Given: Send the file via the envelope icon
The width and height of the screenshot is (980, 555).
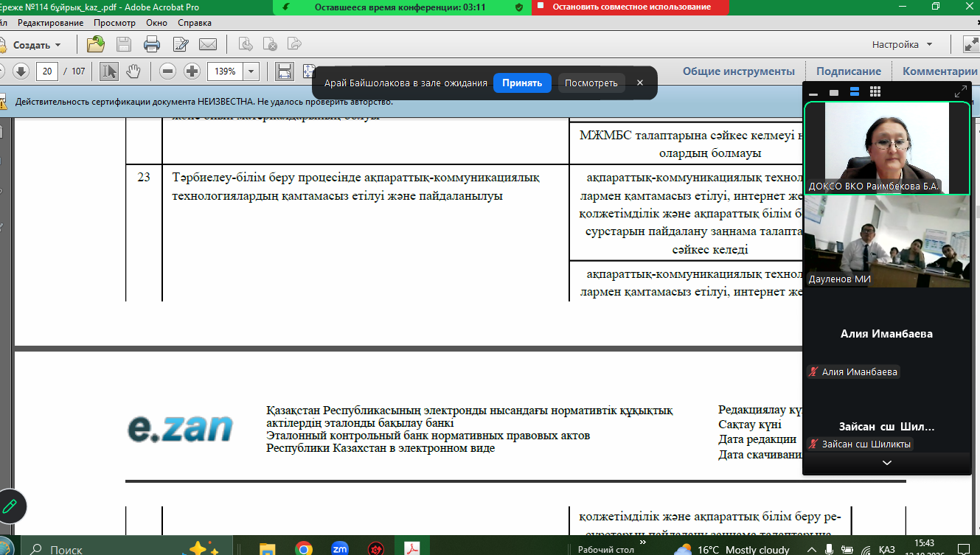Looking at the screenshot, I should (x=208, y=45).
